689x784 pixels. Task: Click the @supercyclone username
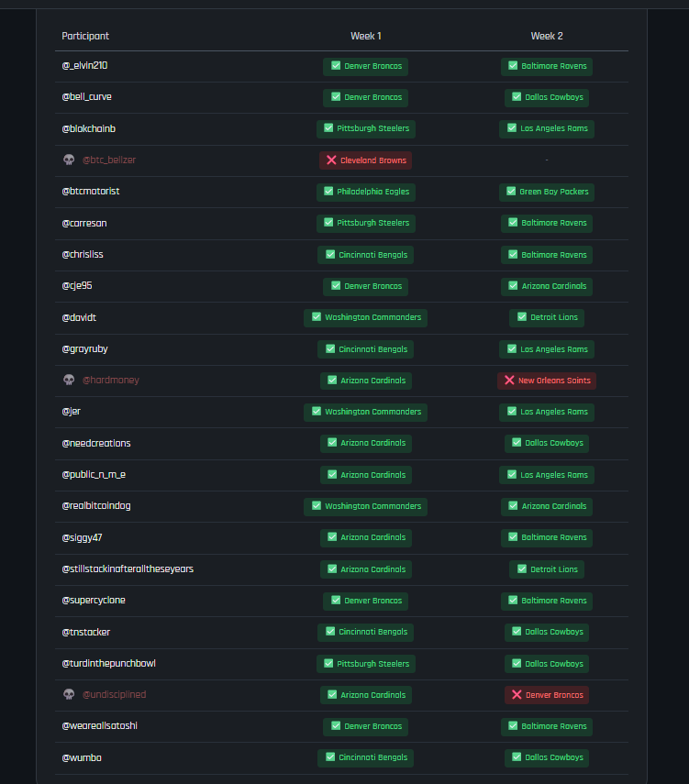point(94,600)
